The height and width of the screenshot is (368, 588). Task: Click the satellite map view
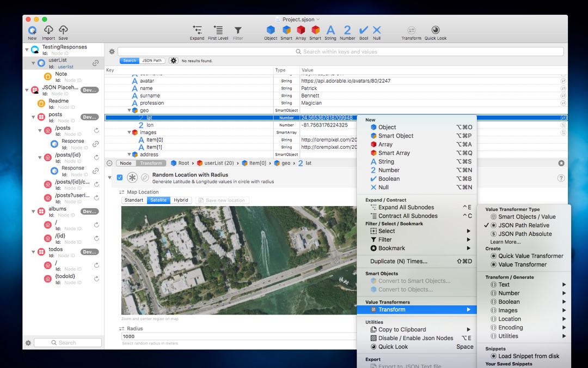(x=239, y=260)
